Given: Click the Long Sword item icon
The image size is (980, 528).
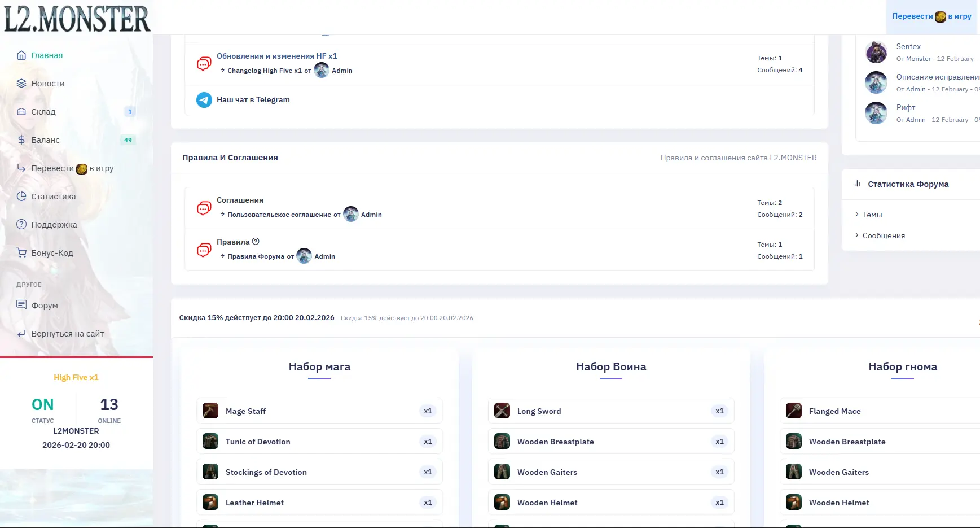Looking at the screenshot, I should tap(502, 411).
